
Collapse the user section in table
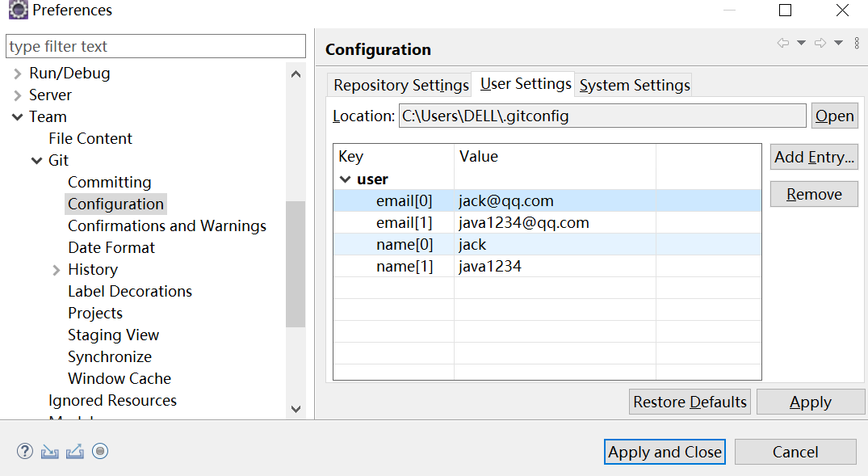tap(346, 179)
